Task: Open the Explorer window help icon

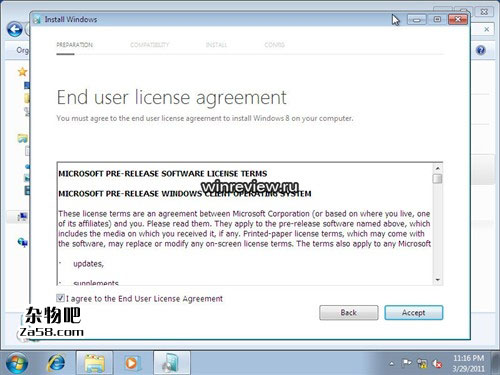Action: pyautogui.click(x=481, y=50)
